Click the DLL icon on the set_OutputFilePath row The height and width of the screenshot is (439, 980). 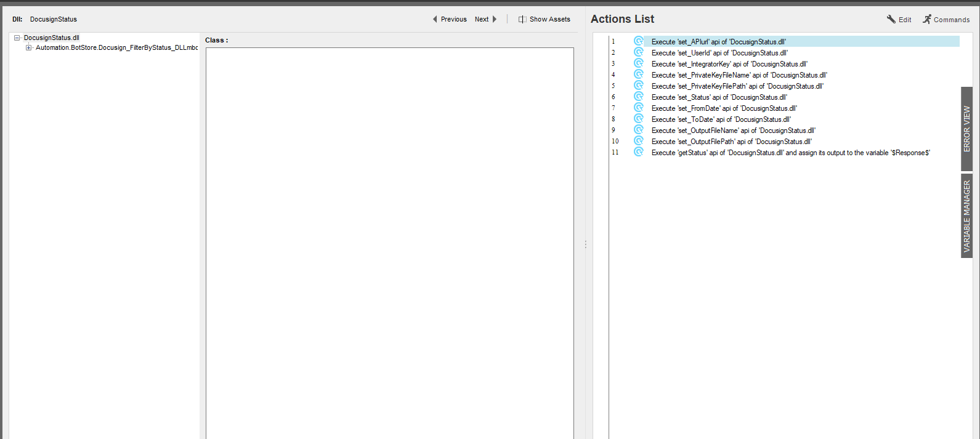(x=639, y=141)
